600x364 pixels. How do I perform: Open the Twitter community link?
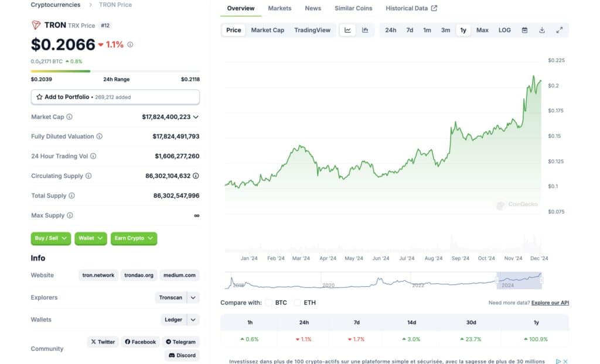click(x=103, y=342)
